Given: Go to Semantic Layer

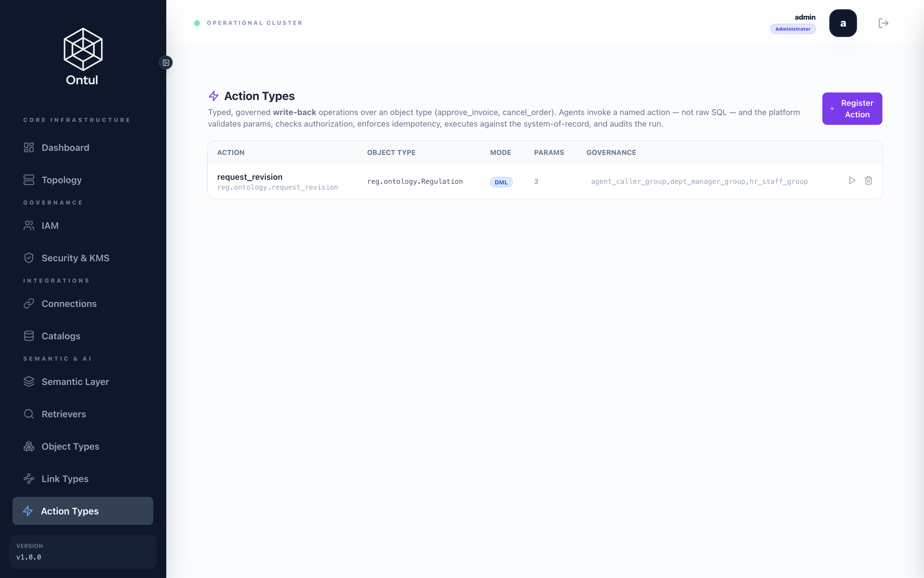Looking at the screenshot, I should [83, 381].
